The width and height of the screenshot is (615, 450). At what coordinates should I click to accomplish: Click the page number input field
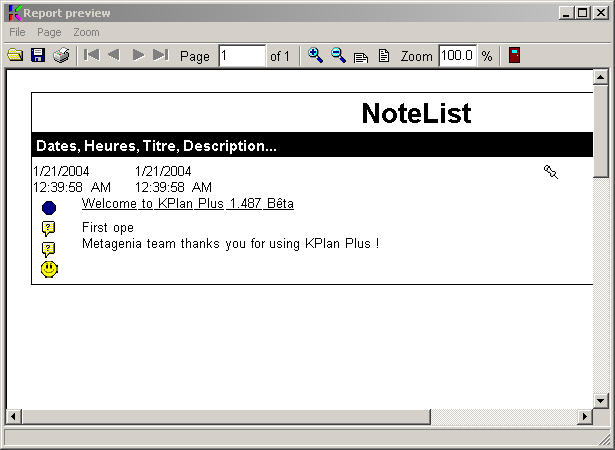242,56
